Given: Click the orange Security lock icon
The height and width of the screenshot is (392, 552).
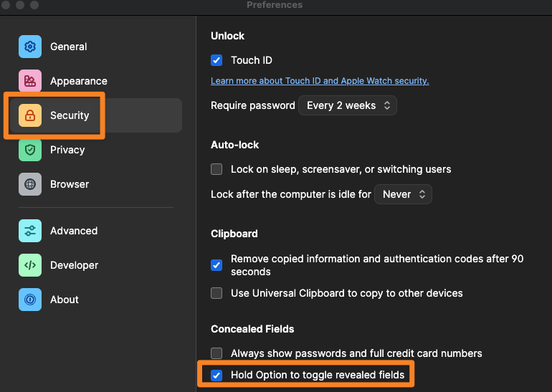Looking at the screenshot, I should (x=30, y=115).
